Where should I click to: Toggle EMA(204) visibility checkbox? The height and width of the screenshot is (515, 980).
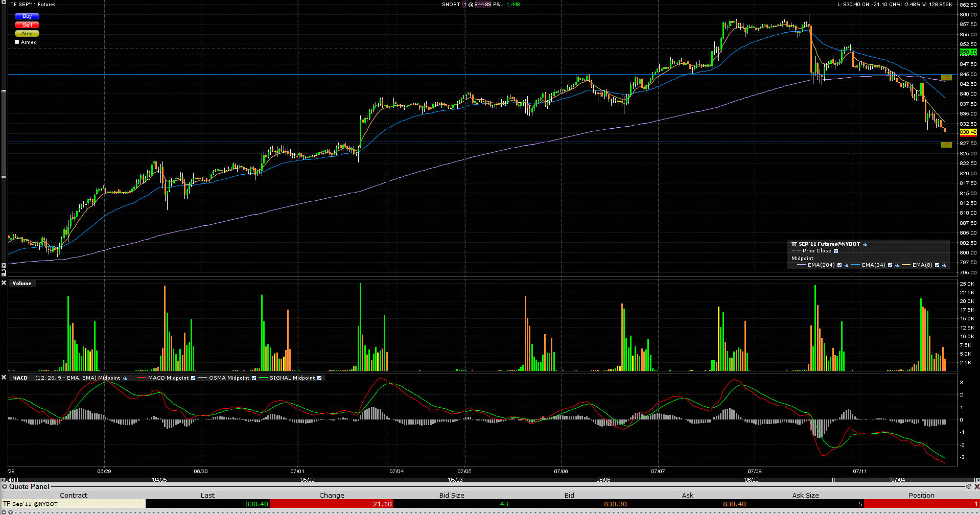839,265
